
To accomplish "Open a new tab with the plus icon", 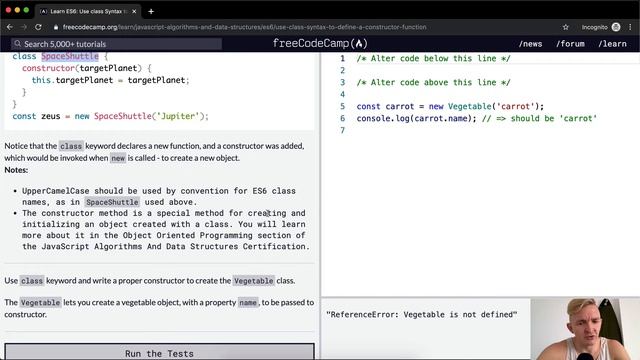I will point(151,11).
